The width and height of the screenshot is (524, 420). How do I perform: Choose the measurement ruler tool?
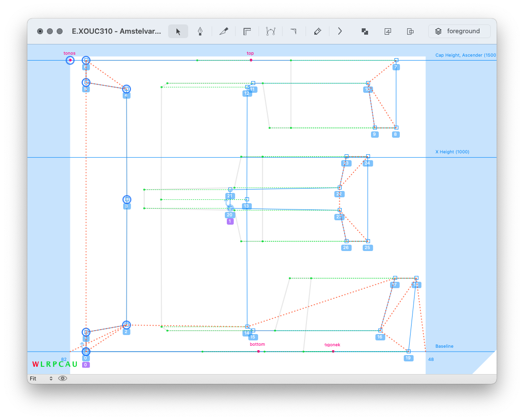click(247, 31)
